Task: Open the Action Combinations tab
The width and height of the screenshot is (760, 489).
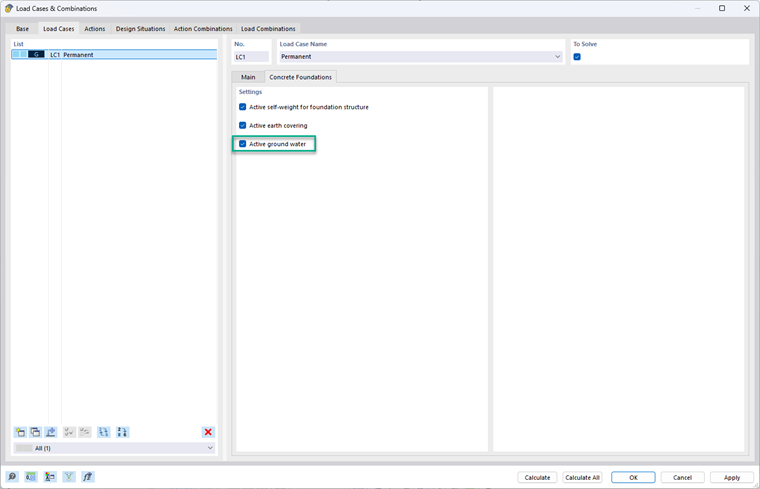Action: pyautogui.click(x=203, y=29)
